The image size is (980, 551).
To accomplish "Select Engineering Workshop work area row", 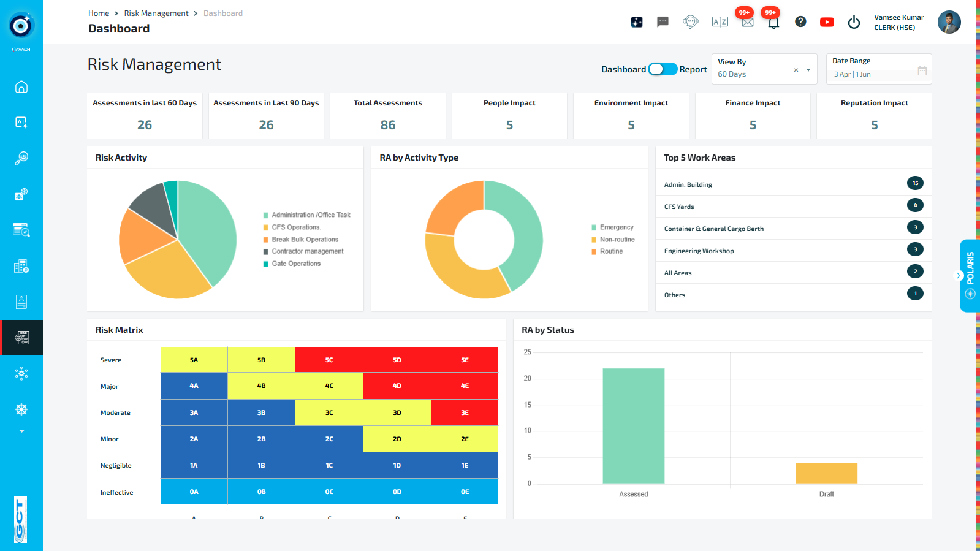I will [x=794, y=251].
